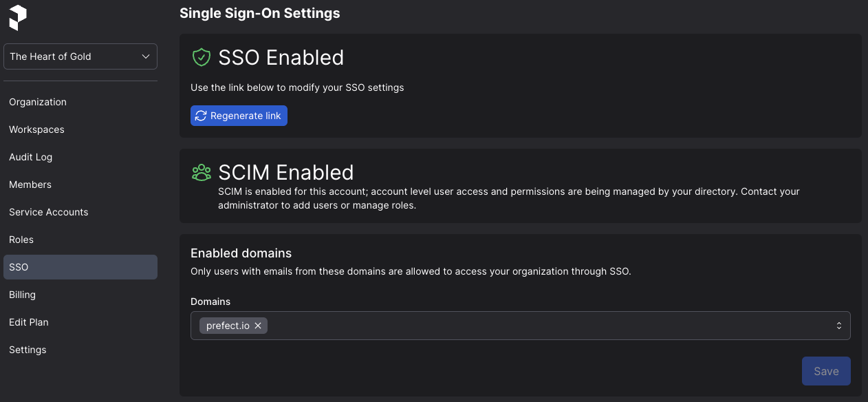Click 'Use the link below' description text
Viewport: 868px width, 402px height.
(297, 87)
